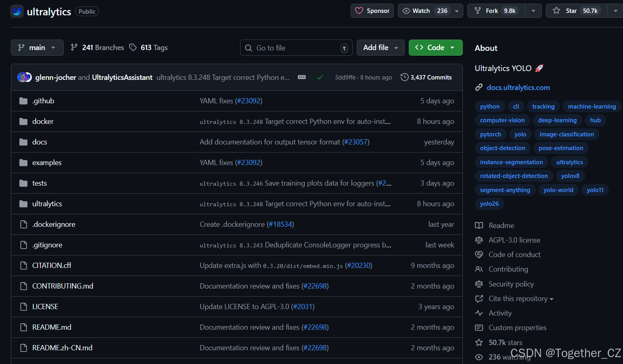623x364 pixels.
Task: Expand the Add file dropdown
Action: coord(380,48)
